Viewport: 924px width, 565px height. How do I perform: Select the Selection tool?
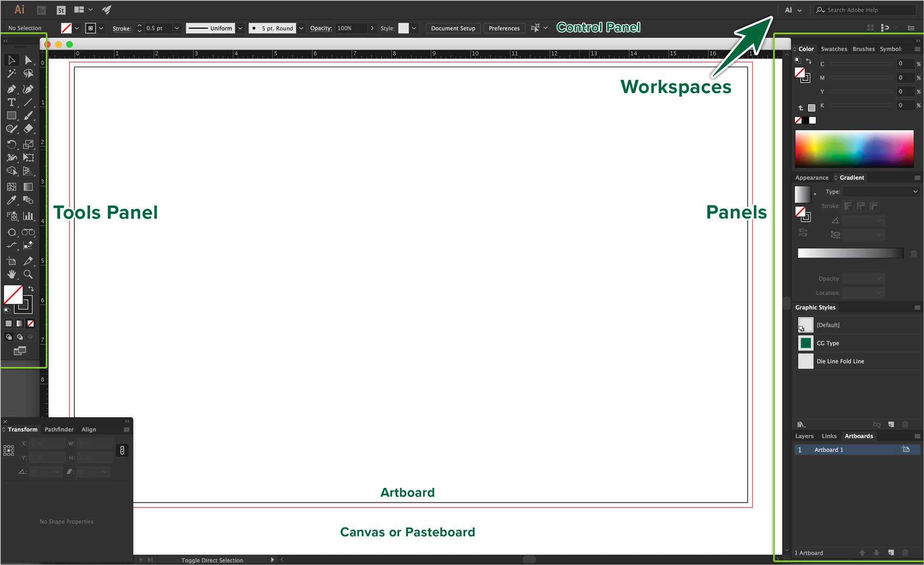pos(9,60)
